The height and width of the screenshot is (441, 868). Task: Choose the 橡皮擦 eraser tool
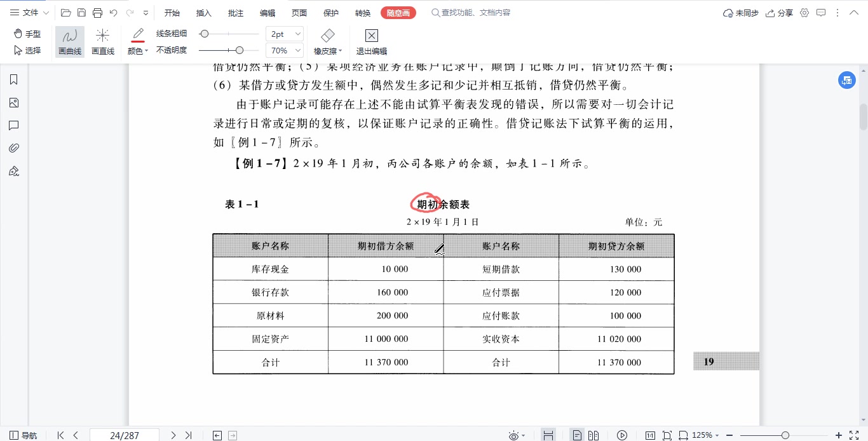(327, 42)
